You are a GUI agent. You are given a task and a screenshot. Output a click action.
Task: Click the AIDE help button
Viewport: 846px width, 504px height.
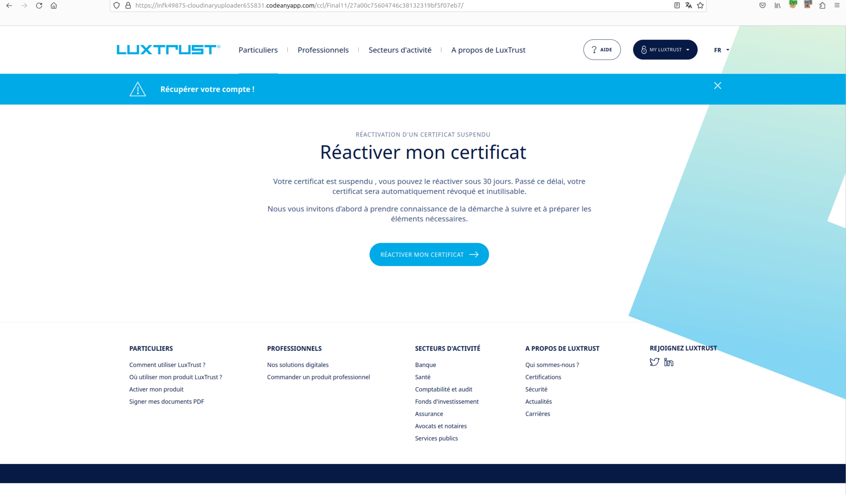602,50
